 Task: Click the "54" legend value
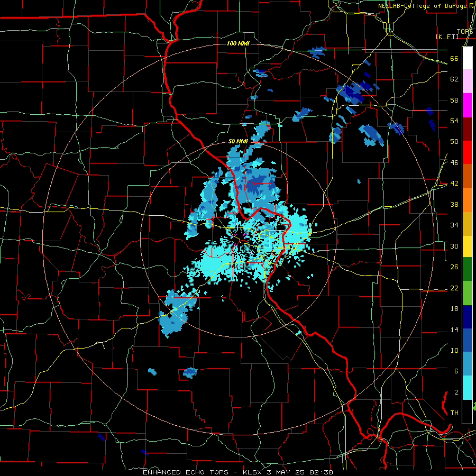pos(454,121)
